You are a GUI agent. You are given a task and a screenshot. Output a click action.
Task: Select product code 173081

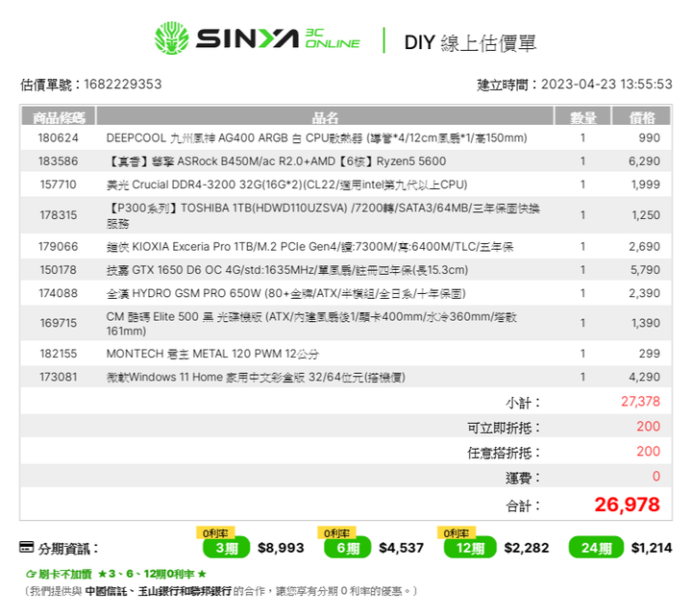click(59, 378)
